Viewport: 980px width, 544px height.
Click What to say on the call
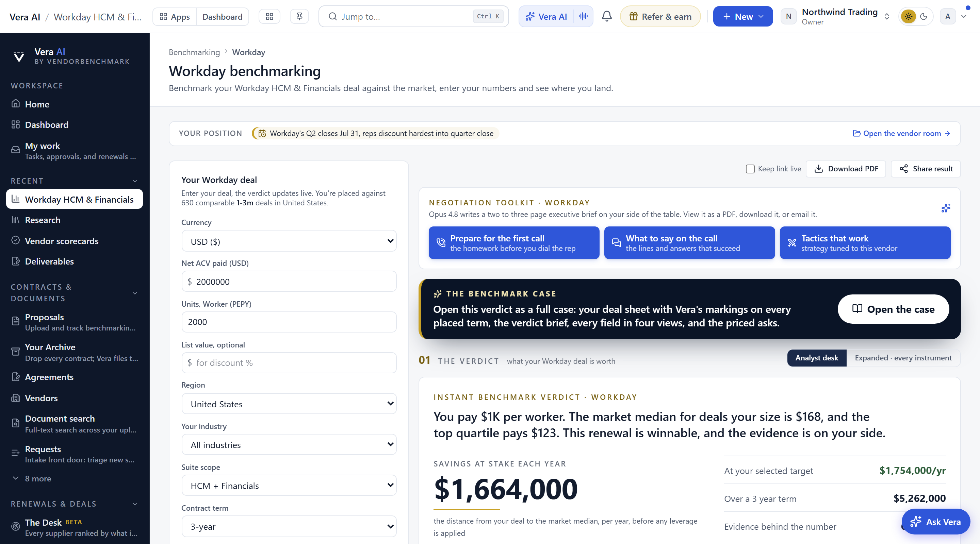pos(689,242)
